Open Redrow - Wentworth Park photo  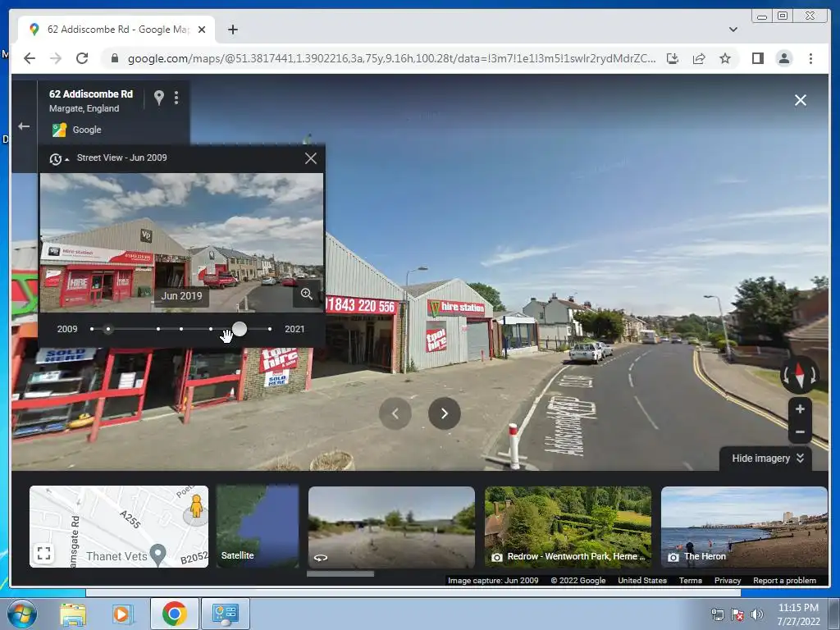click(568, 527)
